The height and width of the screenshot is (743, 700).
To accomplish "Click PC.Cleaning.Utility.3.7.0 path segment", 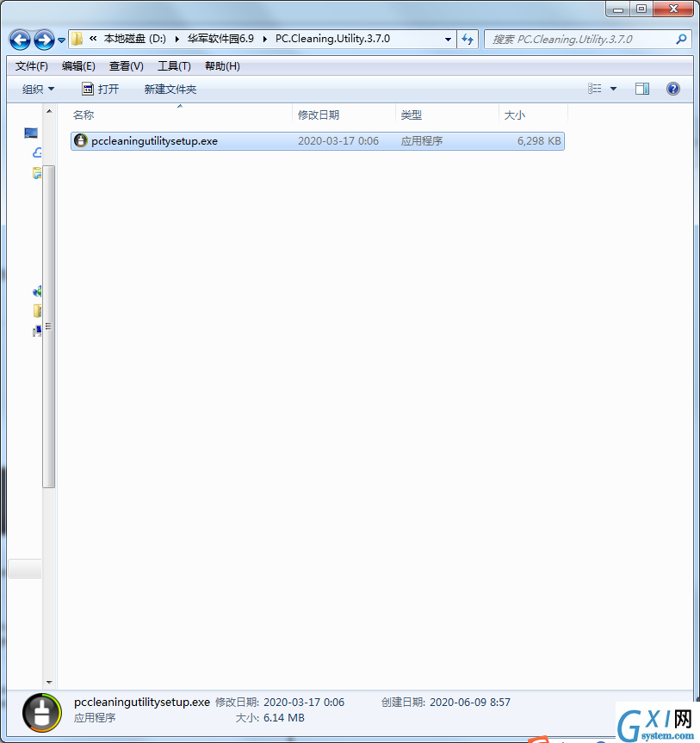I will click(x=332, y=39).
